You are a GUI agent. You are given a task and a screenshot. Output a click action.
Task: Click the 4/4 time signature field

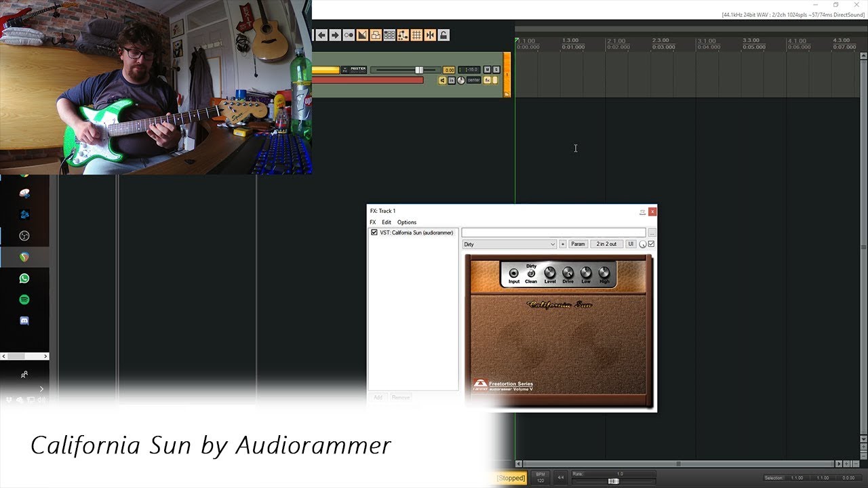coord(561,477)
